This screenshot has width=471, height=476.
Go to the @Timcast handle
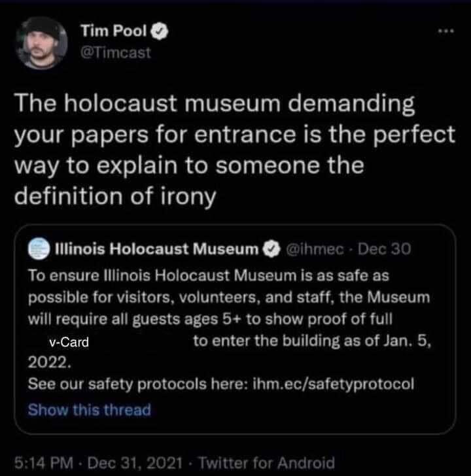tap(115, 52)
